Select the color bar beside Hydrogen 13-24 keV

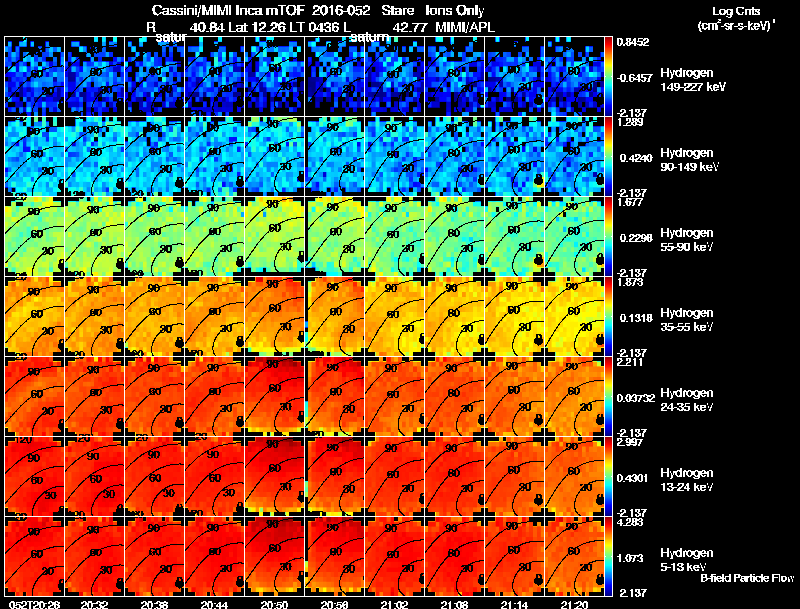point(608,477)
